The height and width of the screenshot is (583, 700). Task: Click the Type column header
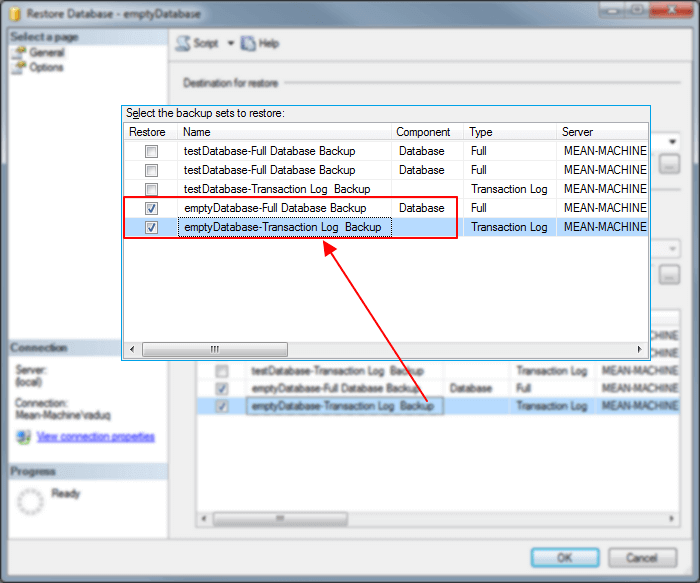510,132
